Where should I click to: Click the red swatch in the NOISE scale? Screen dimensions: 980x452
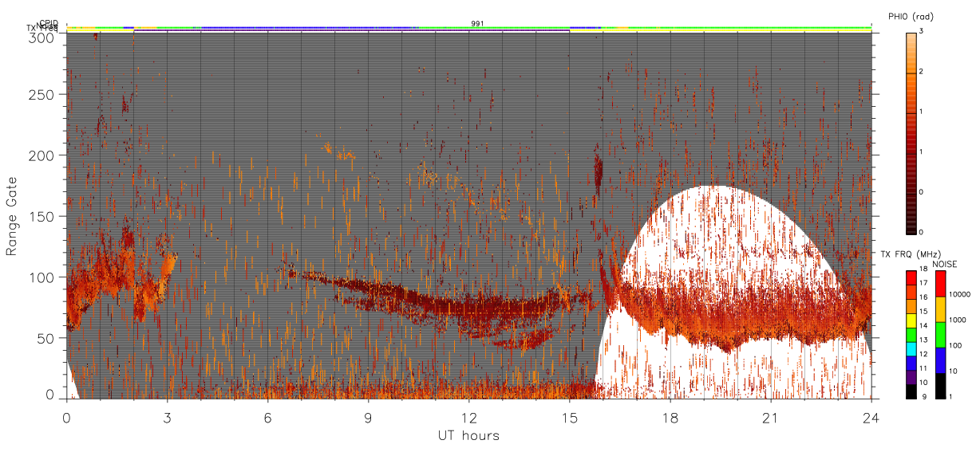941,284
